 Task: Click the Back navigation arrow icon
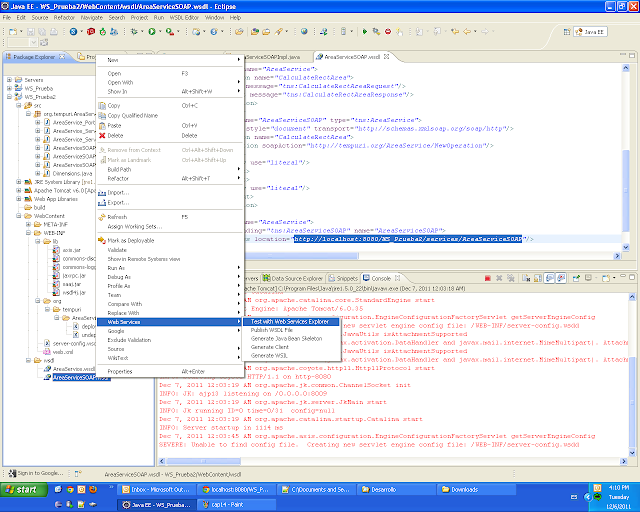(467, 31)
